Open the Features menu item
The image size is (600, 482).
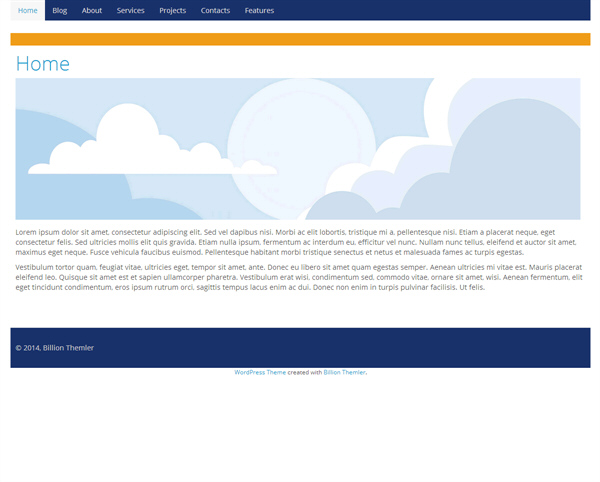coord(259,10)
